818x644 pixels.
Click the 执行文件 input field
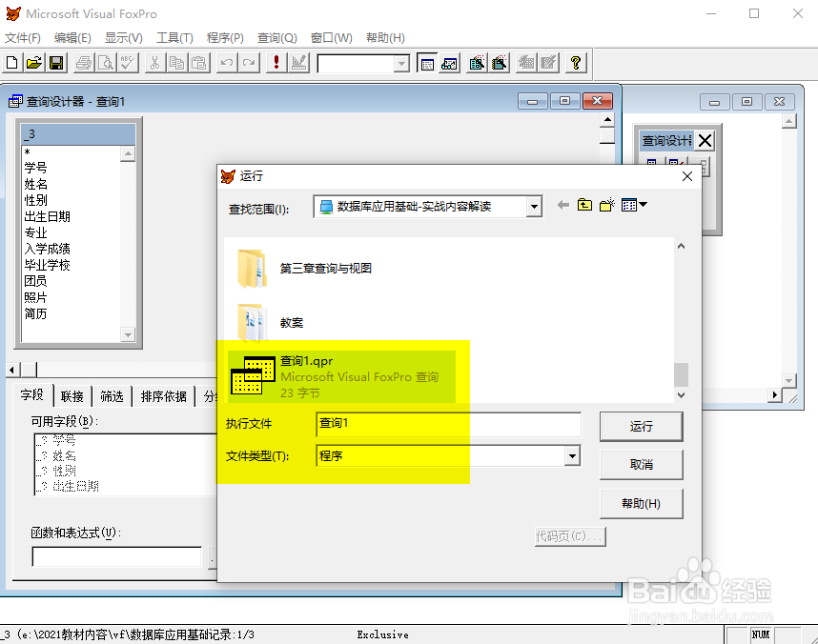pyautogui.click(x=448, y=424)
